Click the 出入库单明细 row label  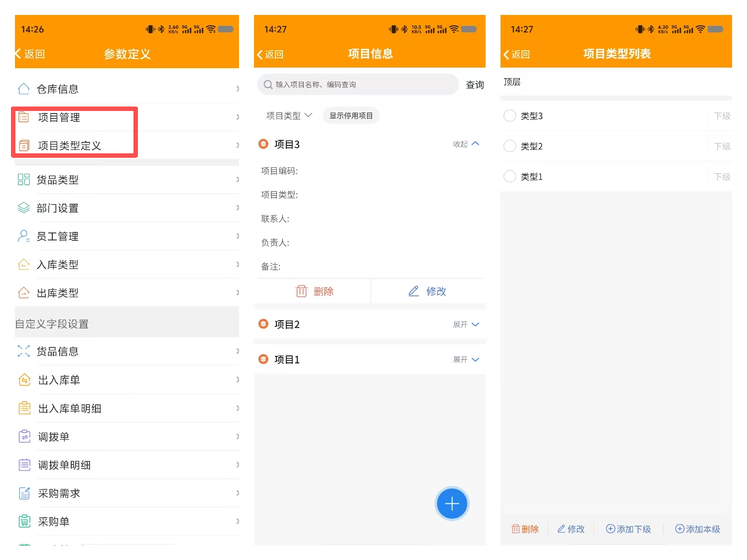(x=70, y=409)
